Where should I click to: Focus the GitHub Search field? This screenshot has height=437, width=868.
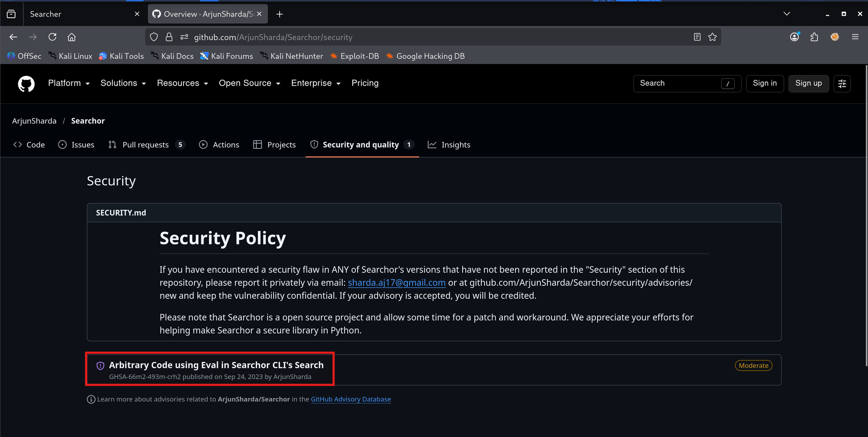(x=687, y=83)
